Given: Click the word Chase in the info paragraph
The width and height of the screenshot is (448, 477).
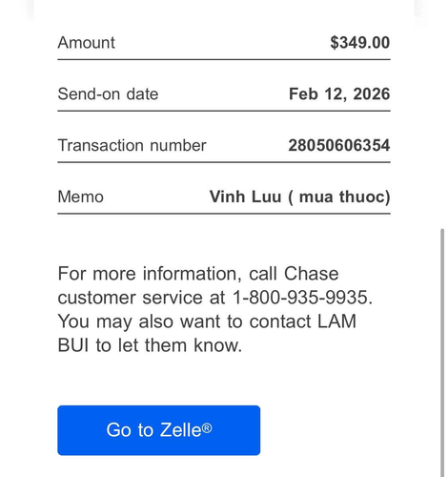Looking at the screenshot, I should (311, 274).
